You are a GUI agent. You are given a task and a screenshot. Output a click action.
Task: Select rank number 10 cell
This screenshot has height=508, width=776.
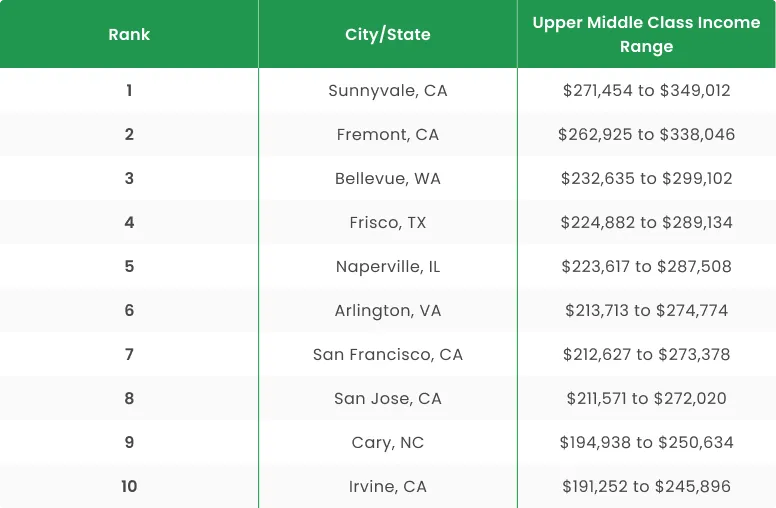tap(129, 486)
